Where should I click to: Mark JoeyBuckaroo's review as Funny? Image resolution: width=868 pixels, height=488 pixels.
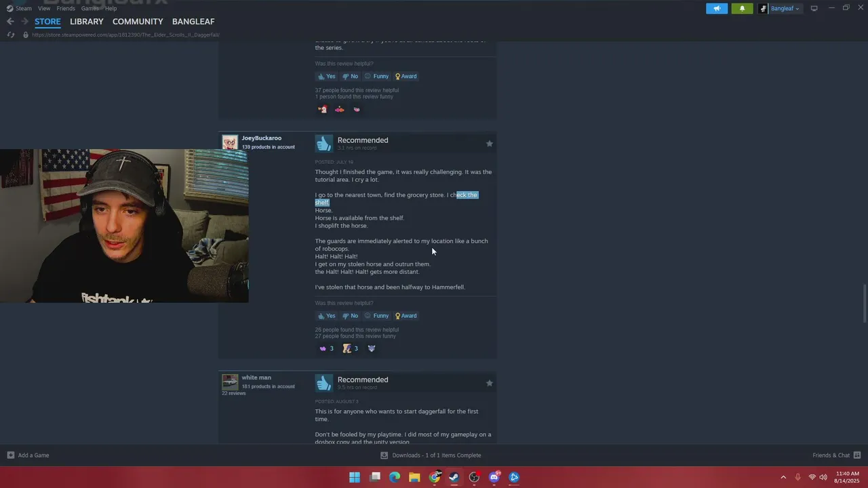(x=376, y=316)
